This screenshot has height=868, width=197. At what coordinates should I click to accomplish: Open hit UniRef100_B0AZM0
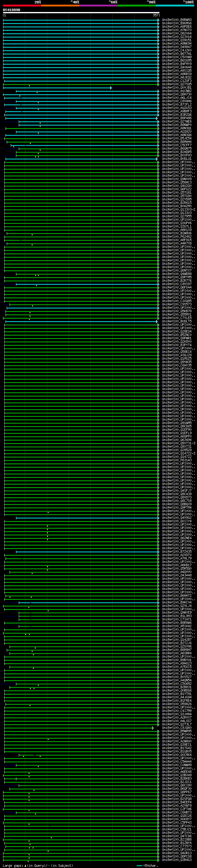click(177, 206)
